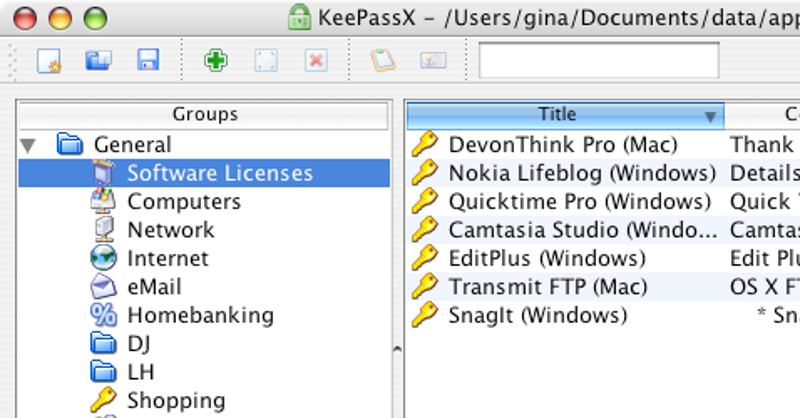The image size is (800, 418).
Task: Click the Groups column header
Action: coord(204,114)
